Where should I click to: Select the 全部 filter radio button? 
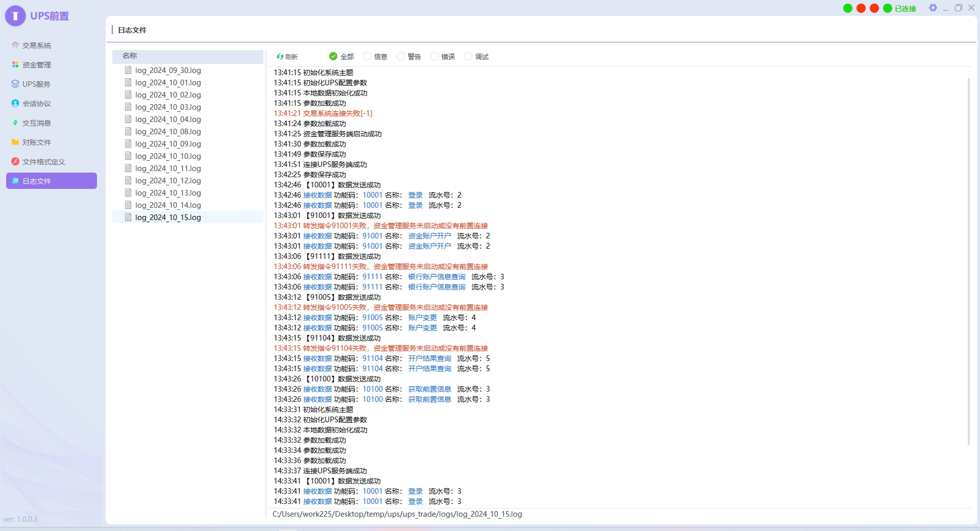pyautogui.click(x=333, y=56)
